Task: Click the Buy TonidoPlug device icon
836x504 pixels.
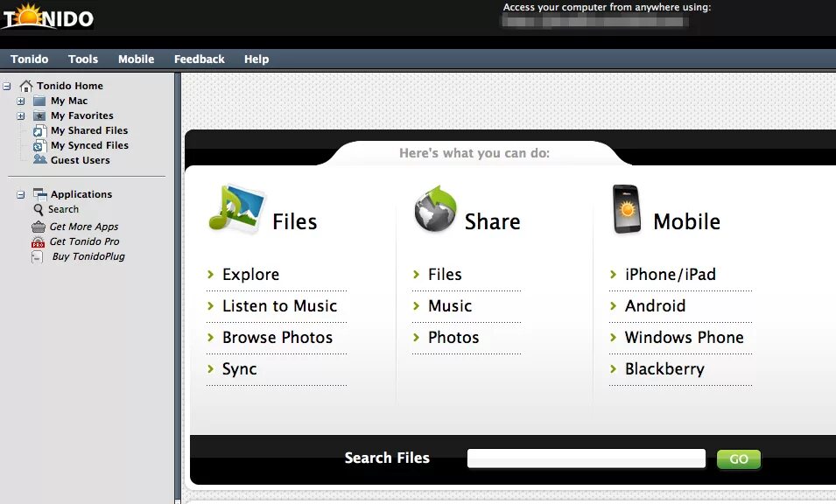Action: point(38,256)
